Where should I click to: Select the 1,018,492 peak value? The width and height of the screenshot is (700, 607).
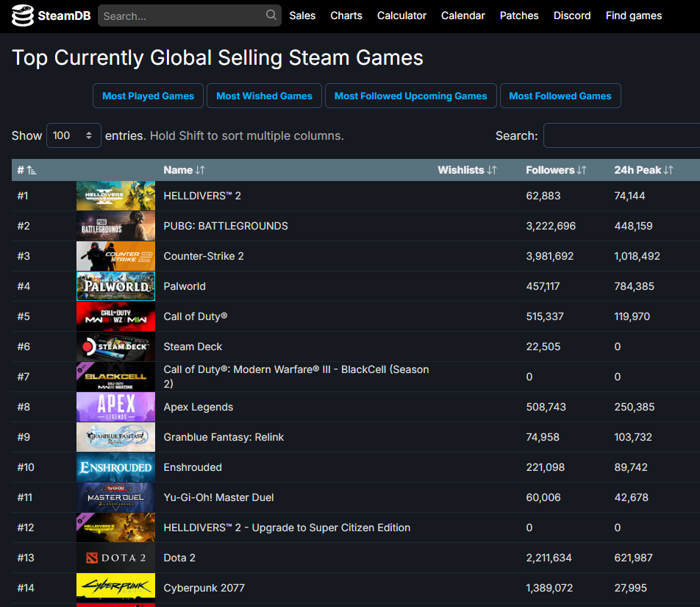pos(637,256)
